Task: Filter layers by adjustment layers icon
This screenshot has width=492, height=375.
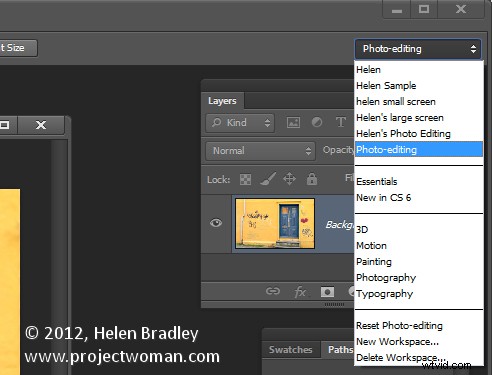Action: (x=317, y=122)
